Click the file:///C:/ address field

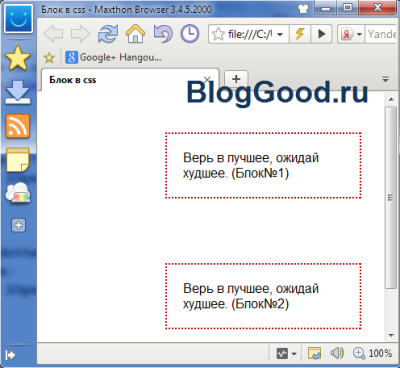pyautogui.click(x=250, y=34)
